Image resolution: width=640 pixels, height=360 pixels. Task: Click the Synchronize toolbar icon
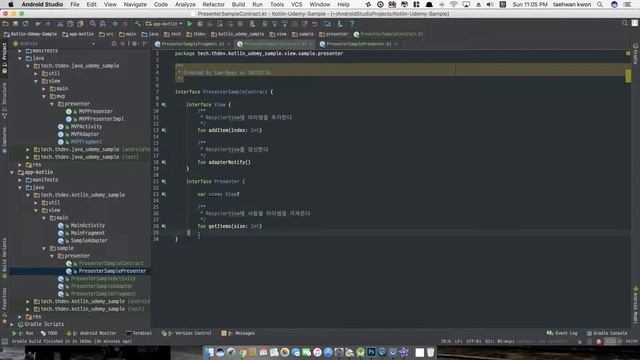(x=26, y=24)
